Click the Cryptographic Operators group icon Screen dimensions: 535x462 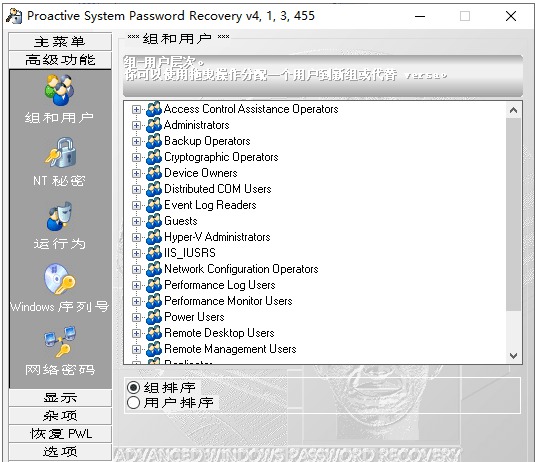pos(154,157)
